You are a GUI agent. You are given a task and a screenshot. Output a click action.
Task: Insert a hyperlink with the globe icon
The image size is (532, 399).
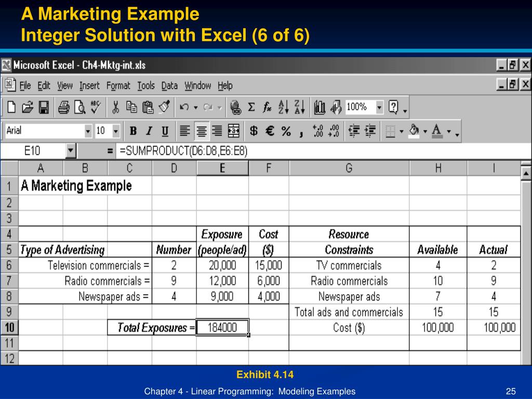pyautogui.click(x=235, y=108)
